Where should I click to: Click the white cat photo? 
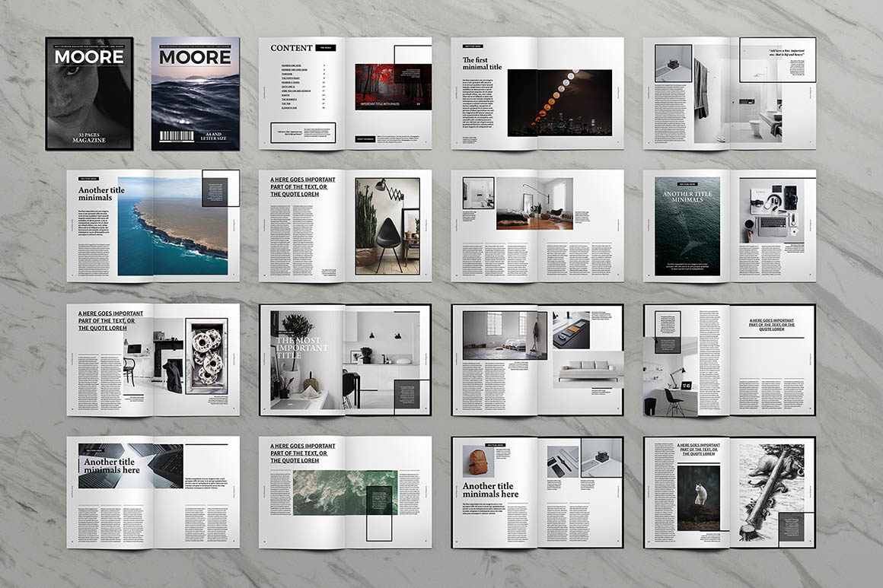(x=698, y=498)
